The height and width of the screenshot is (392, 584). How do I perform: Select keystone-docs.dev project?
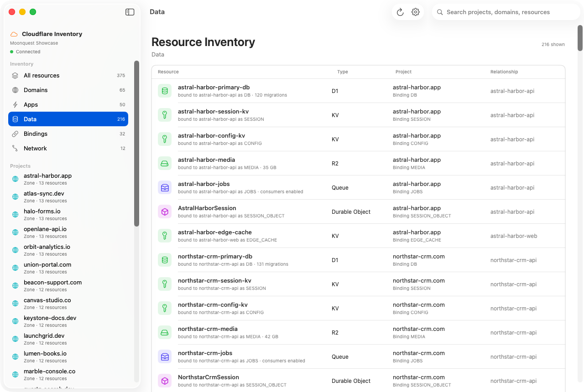(68, 321)
